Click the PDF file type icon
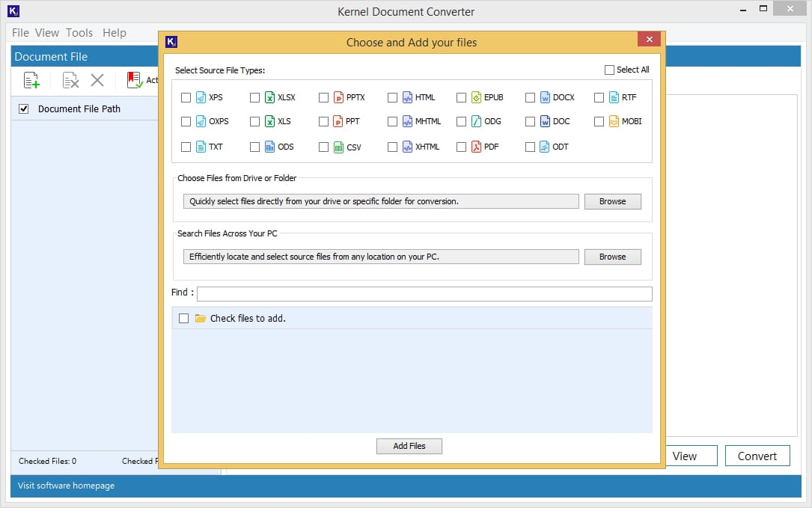This screenshot has height=508, width=812. click(477, 147)
